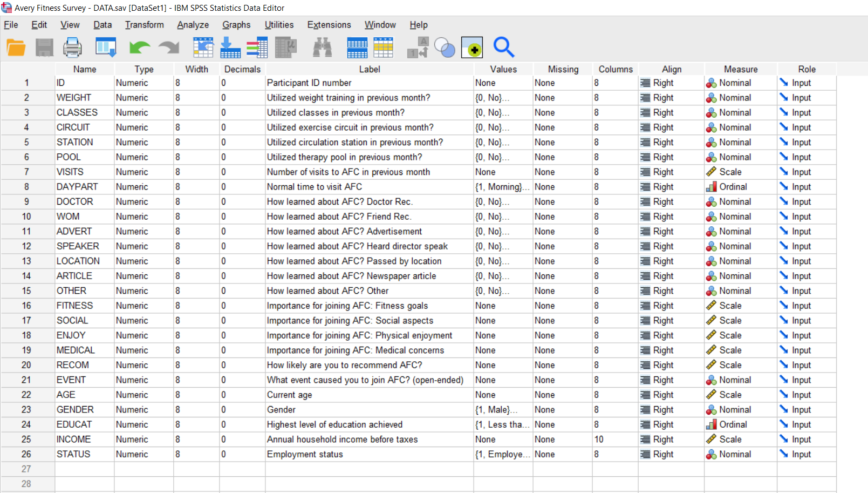Image resolution: width=868 pixels, height=493 pixels.
Task: Select empty row header number 27
Action: click(x=26, y=469)
